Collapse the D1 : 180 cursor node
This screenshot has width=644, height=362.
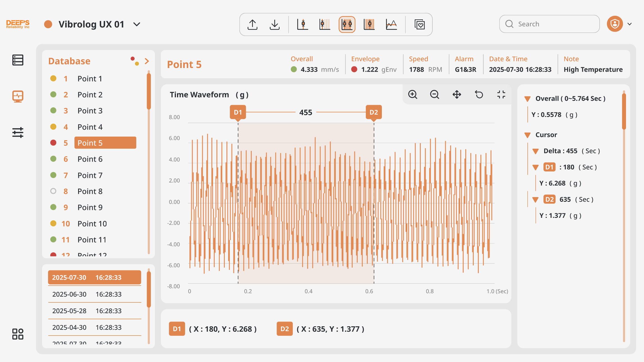tap(536, 168)
